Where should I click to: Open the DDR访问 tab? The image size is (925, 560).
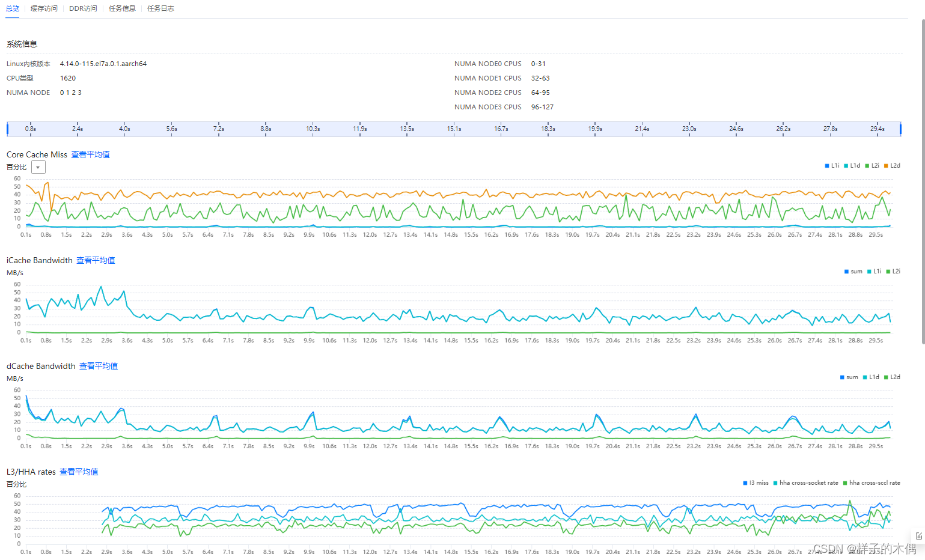pyautogui.click(x=83, y=8)
